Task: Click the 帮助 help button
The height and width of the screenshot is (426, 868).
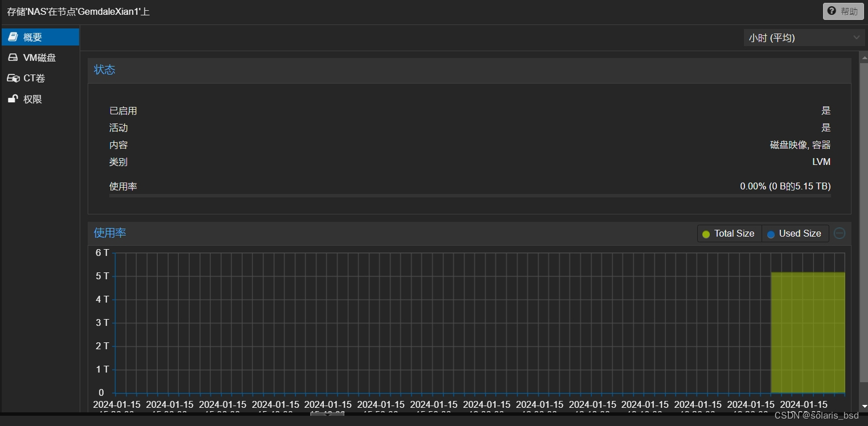Action: click(843, 11)
